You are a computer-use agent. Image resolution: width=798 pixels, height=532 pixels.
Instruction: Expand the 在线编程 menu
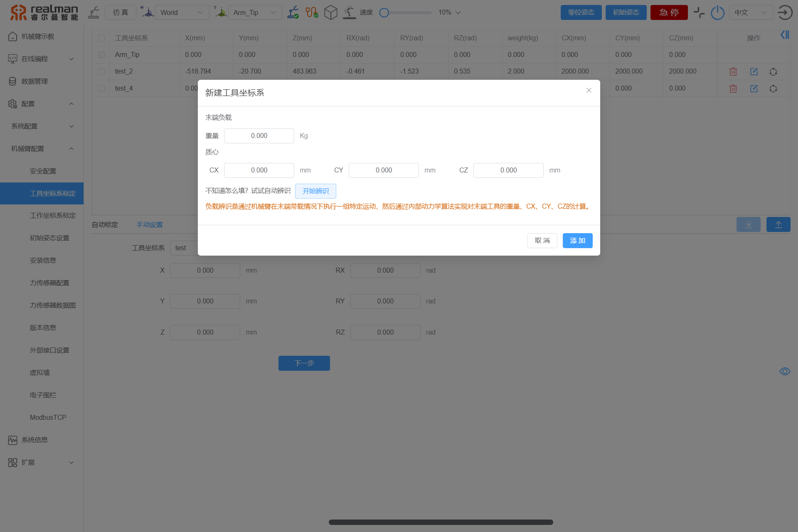click(42, 59)
